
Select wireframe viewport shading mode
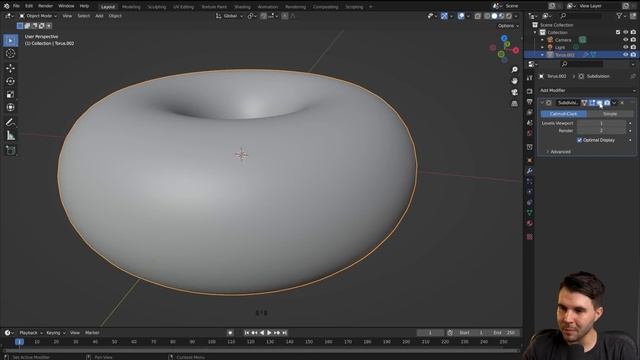coord(487,16)
